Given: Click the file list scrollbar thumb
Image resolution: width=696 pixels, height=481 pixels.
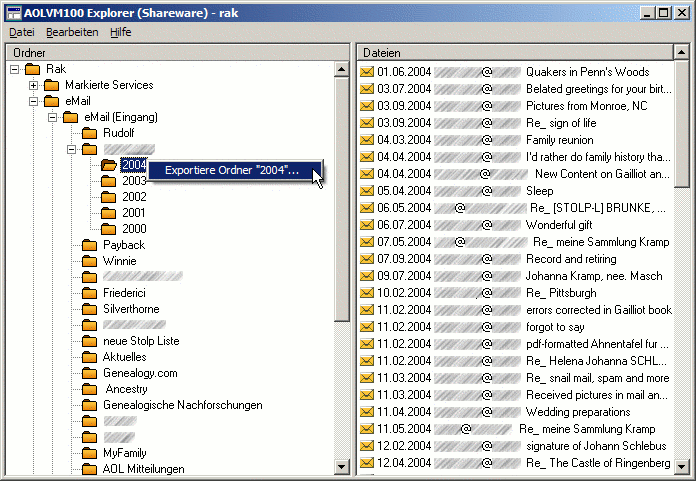Looking at the screenshot, I should pos(680,124).
